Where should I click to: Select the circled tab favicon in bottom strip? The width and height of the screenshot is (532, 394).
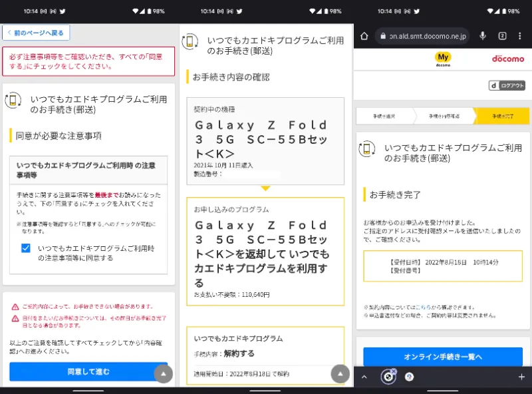(x=388, y=377)
